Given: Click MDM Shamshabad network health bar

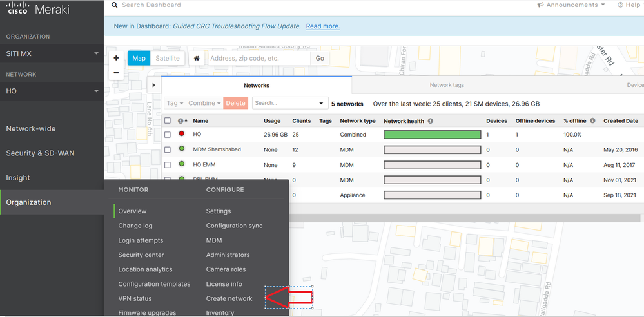Looking at the screenshot, I should tap(432, 149).
